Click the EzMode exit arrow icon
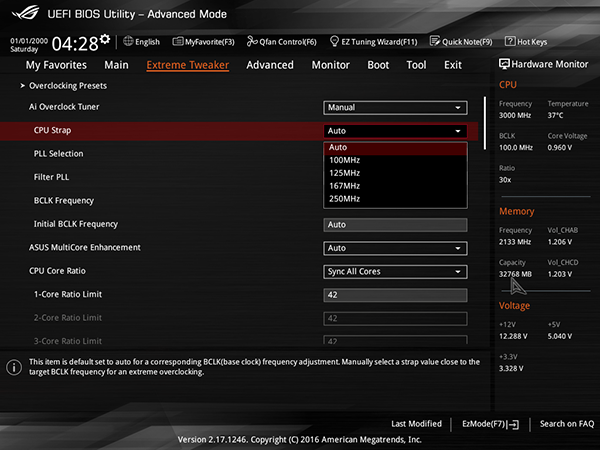This screenshot has width=600, height=450. click(x=514, y=424)
